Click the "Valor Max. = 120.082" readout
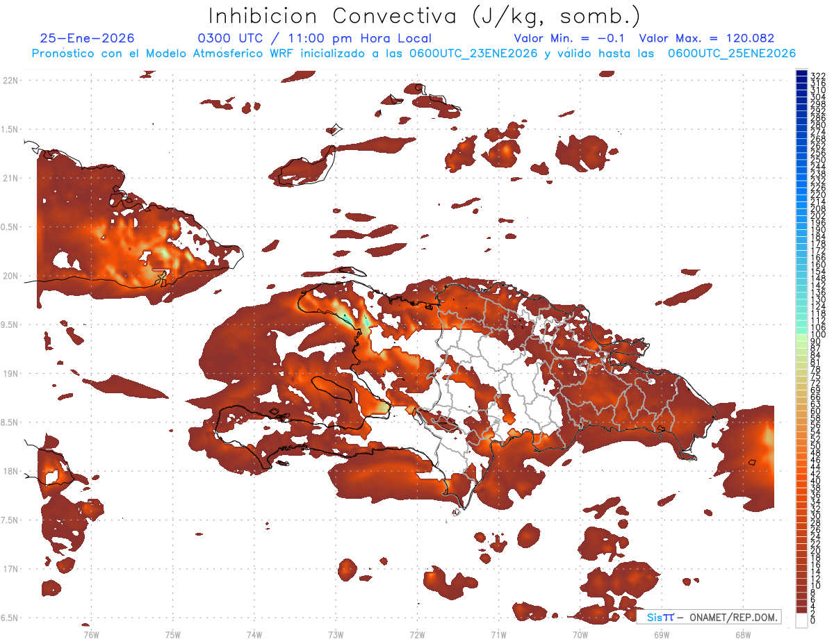Image resolution: width=834 pixels, height=644 pixels. pos(706,38)
